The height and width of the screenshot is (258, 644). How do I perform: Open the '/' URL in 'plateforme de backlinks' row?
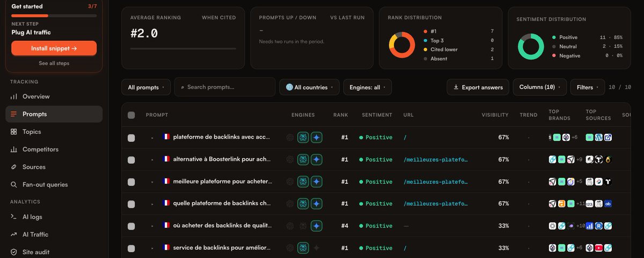pos(405,138)
